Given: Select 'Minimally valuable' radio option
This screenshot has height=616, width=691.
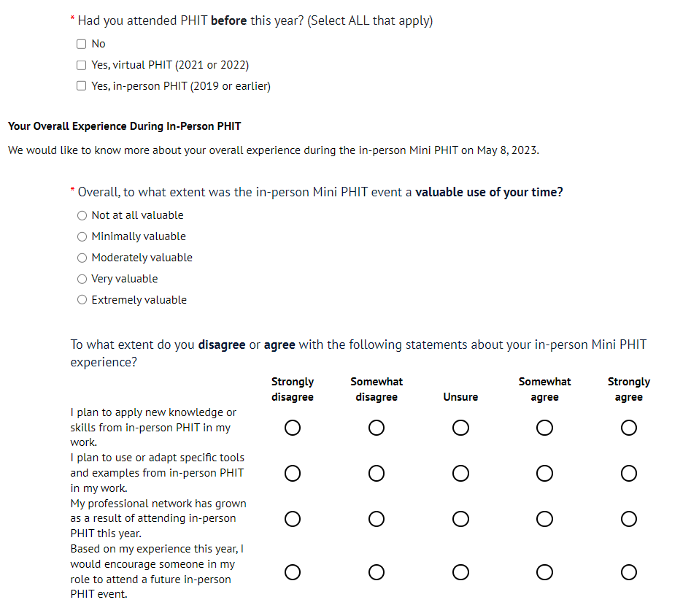Looking at the screenshot, I should pos(82,236).
